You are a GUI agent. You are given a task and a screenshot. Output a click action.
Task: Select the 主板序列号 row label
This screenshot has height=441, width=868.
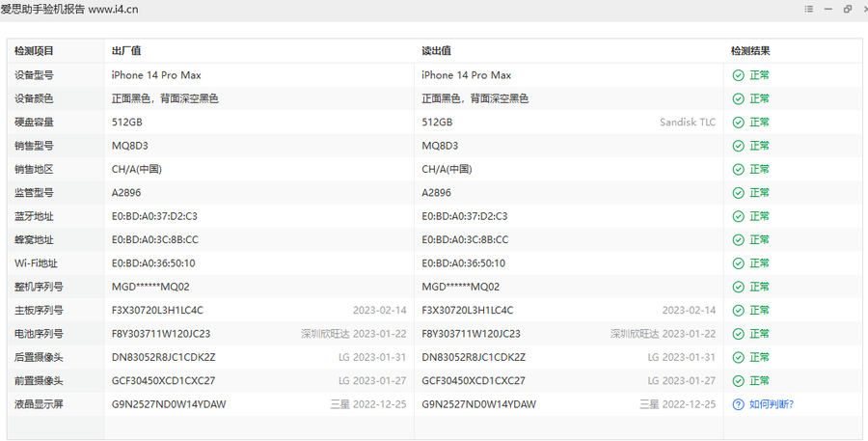point(39,311)
